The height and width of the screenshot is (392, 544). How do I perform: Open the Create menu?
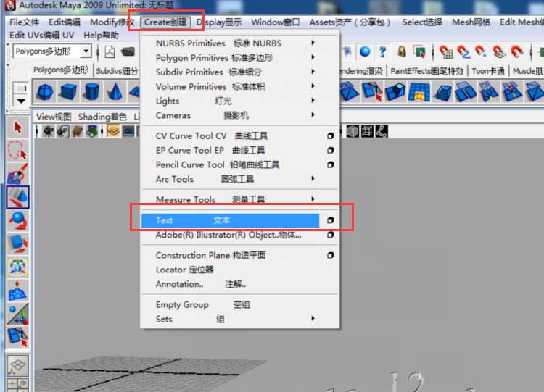(x=165, y=22)
